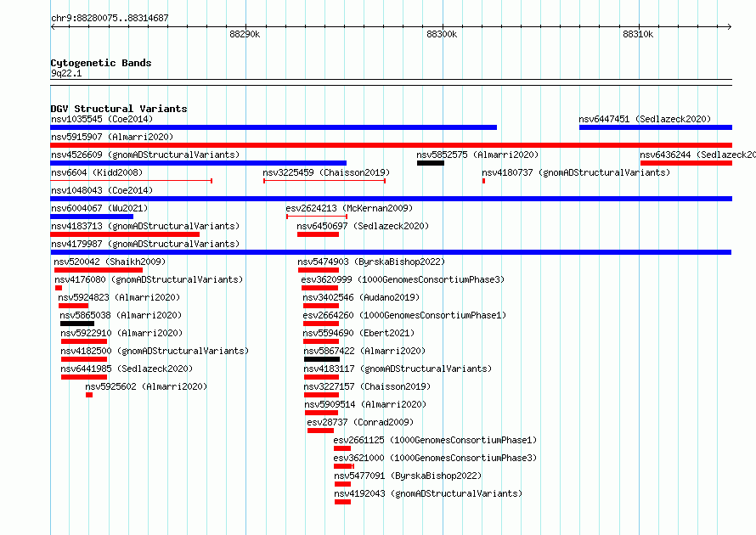Click the 88310k ruler tick label
This screenshot has width=756, height=535.
pyautogui.click(x=638, y=34)
